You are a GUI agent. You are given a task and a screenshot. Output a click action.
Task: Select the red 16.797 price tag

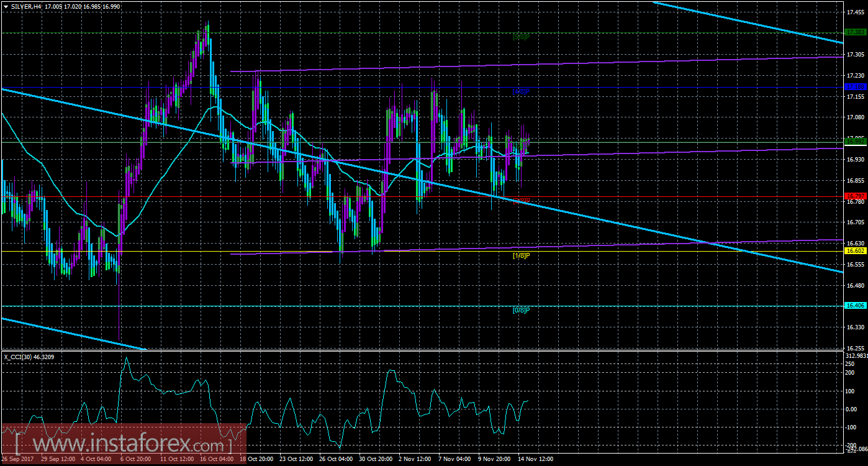[x=856, y=196]
